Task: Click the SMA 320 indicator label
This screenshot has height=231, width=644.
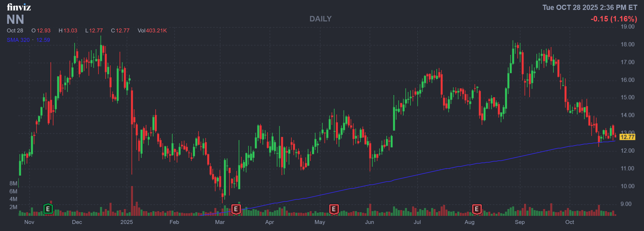Action: click(18, 40)
